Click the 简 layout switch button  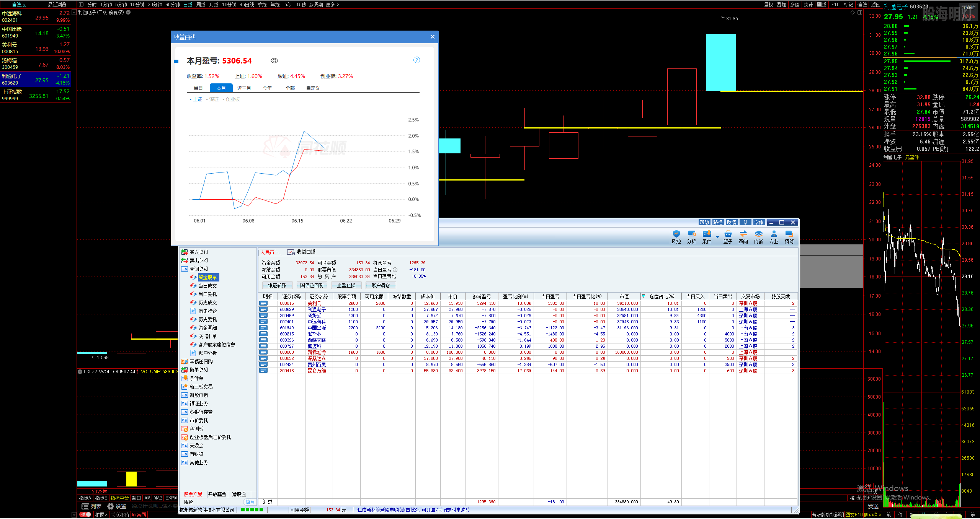[x=250, y=502]
